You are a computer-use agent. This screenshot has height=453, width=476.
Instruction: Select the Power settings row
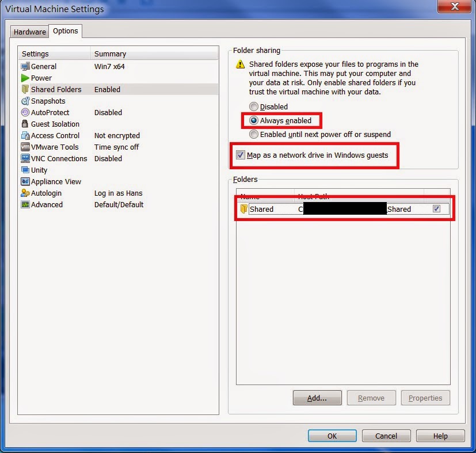tap(118, 78)
